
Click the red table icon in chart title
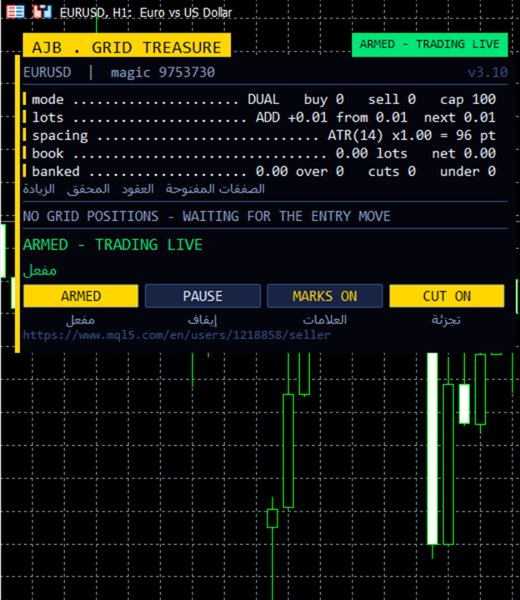[x=15, y=12]
